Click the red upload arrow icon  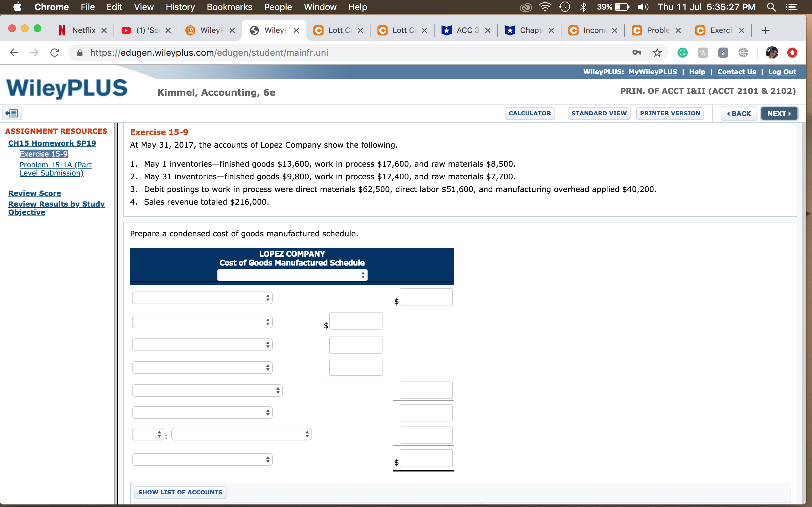pos(793,53)
